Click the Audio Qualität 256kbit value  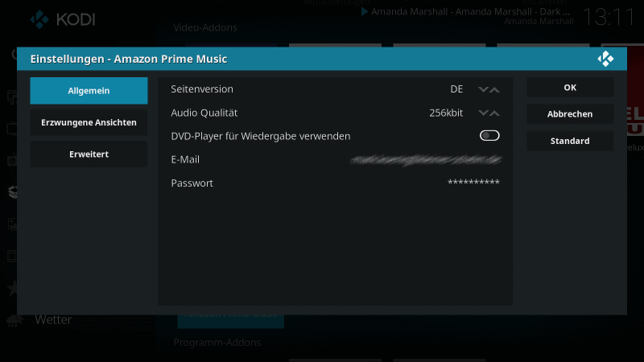coord(446,113)
